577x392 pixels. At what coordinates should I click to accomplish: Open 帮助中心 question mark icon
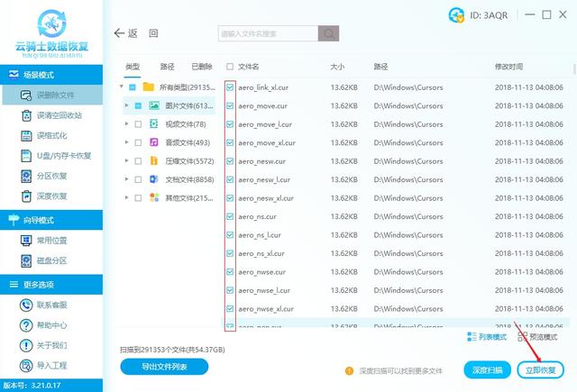click(x=26, y=325)
